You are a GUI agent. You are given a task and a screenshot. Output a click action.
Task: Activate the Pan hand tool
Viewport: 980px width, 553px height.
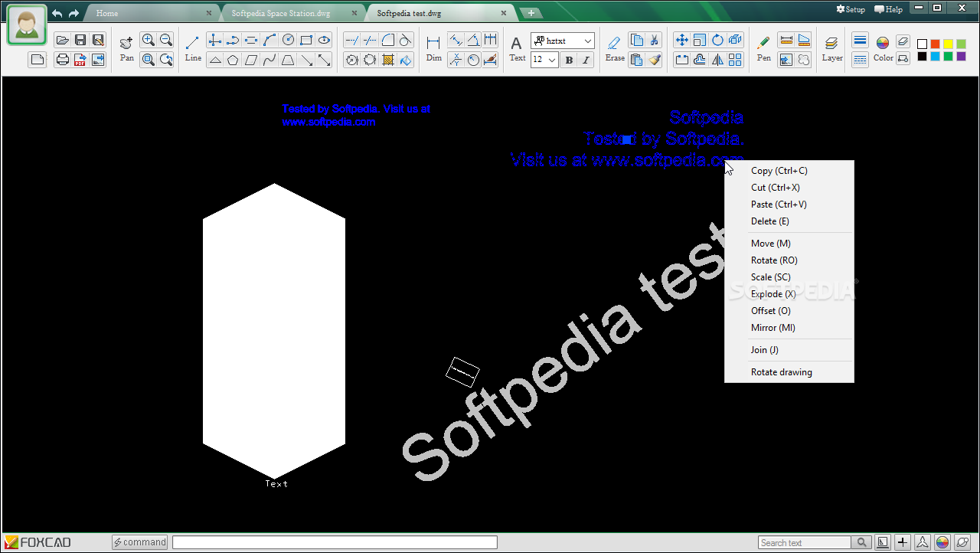click(x=127, y=48)
